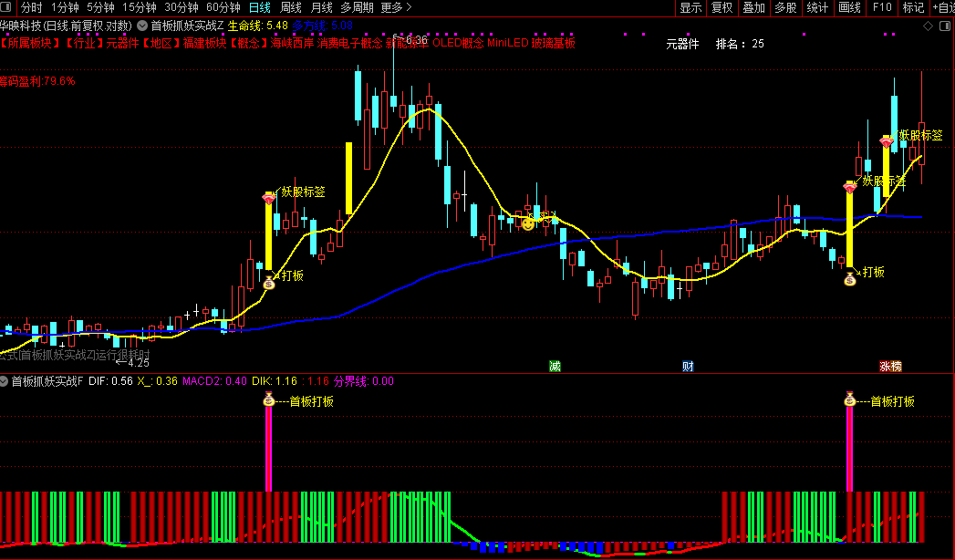This screenshot has width=955, height=560.
Task: Open the 显示 menu
Action: pos(690,7)
